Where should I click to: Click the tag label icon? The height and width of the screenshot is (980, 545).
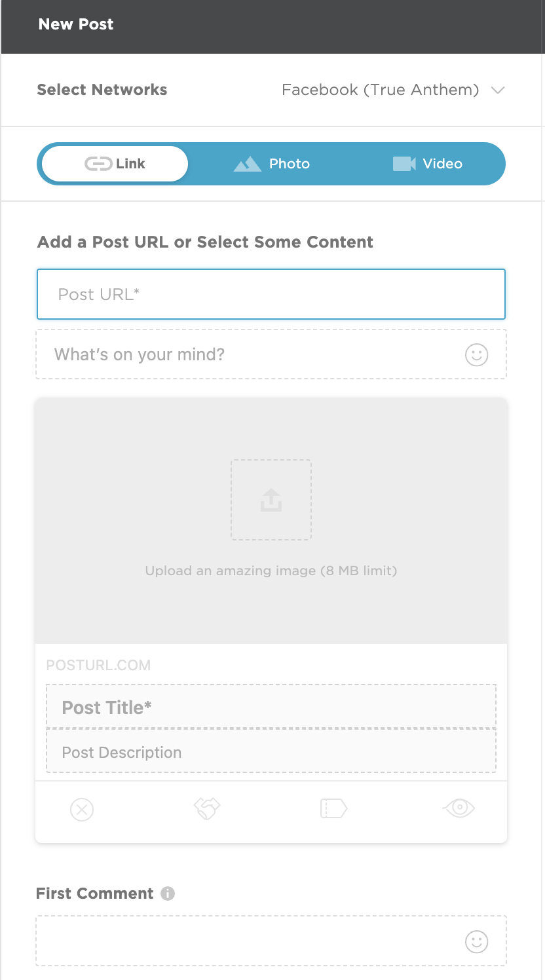tap(333, 809)
